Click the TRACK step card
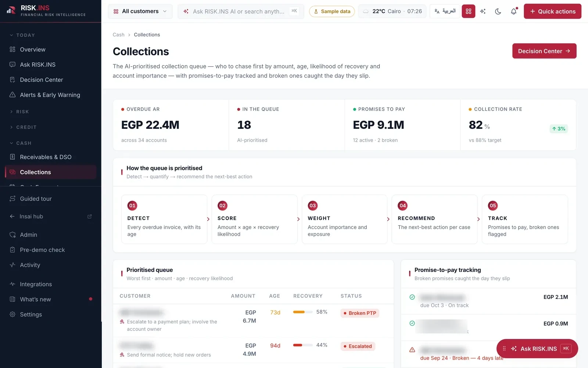This screenshot has width=588, height=368. pyautogui.click(x=525, y=219)
